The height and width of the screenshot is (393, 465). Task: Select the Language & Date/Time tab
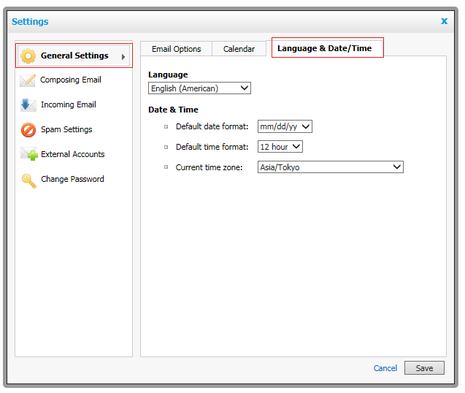(x=324, y=48)
